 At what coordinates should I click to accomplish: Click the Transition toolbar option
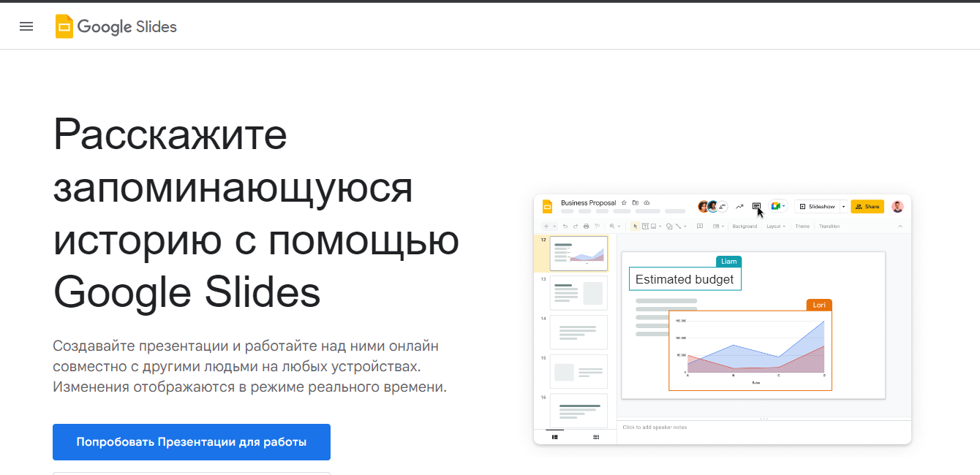(x=829, y=227)
